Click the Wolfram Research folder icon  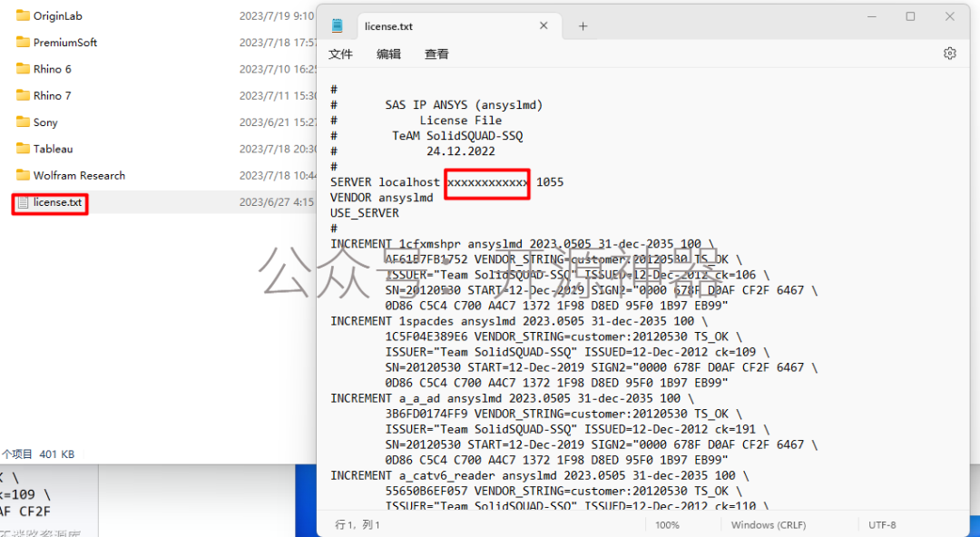click(23, 175)
